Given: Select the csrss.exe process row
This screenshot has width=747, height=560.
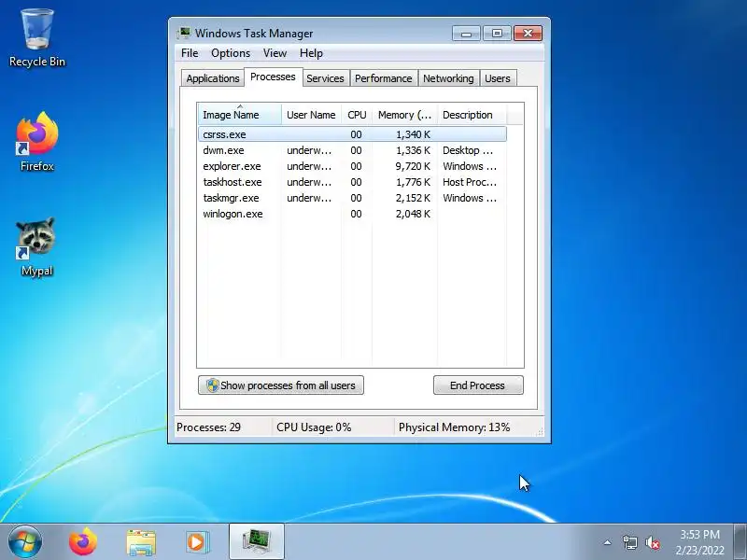Looking at the screenshot, I should pyautogui.click(x=352, y=134).
